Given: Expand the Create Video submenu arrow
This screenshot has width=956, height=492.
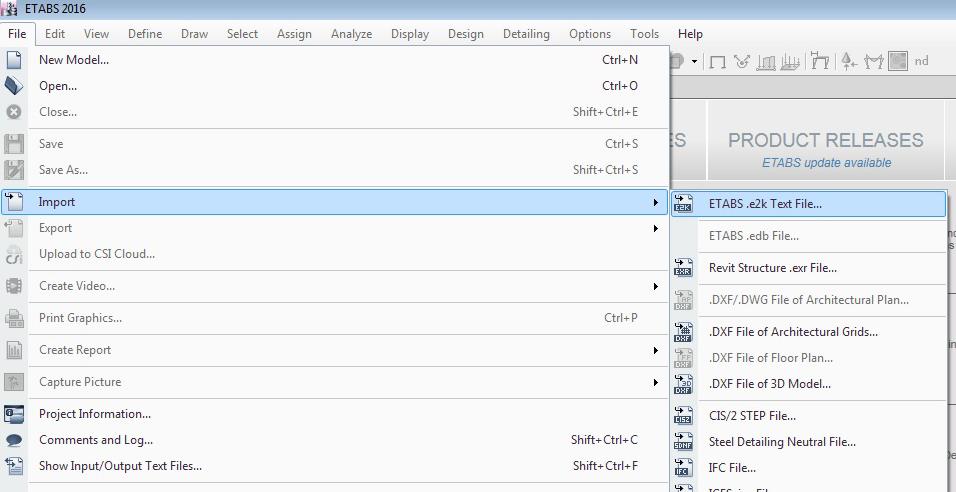Looking at the screenshot, I should (x=656, y=286).
